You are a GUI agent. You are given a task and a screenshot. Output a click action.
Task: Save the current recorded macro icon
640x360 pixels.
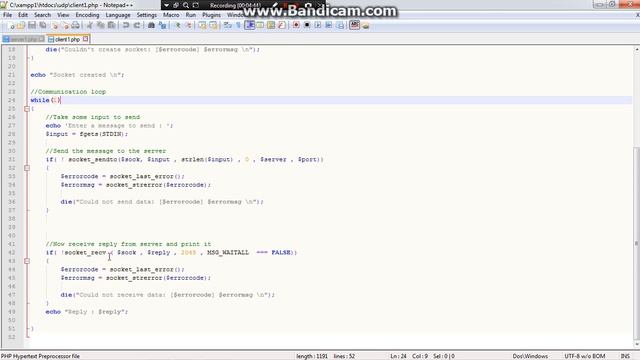pos(340,25)
